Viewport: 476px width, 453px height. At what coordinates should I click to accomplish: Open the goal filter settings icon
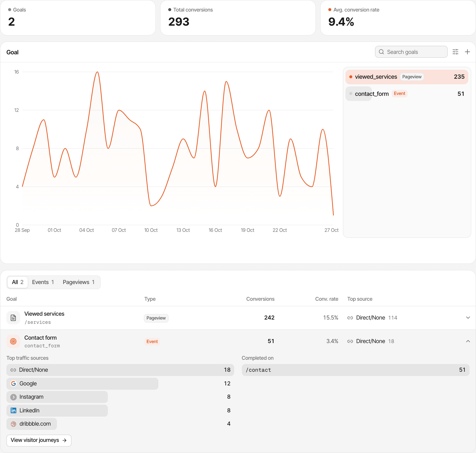click(455, 52)
